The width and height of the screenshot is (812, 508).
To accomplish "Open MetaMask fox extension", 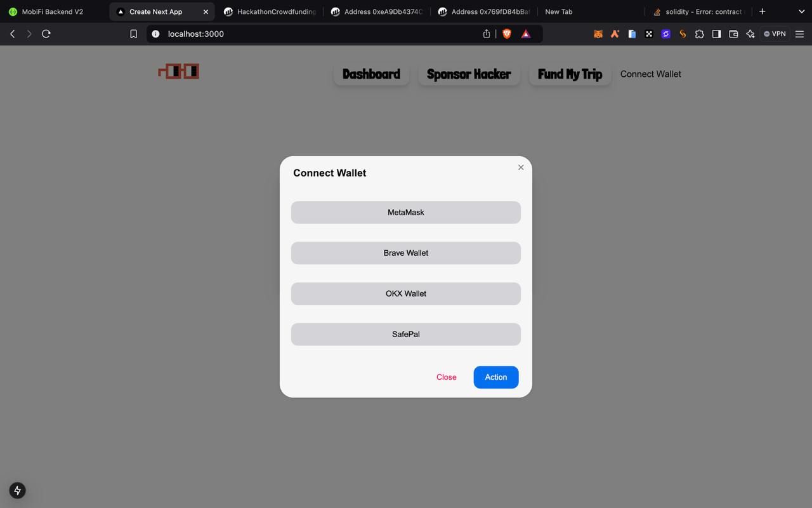I will coord(598,34).
